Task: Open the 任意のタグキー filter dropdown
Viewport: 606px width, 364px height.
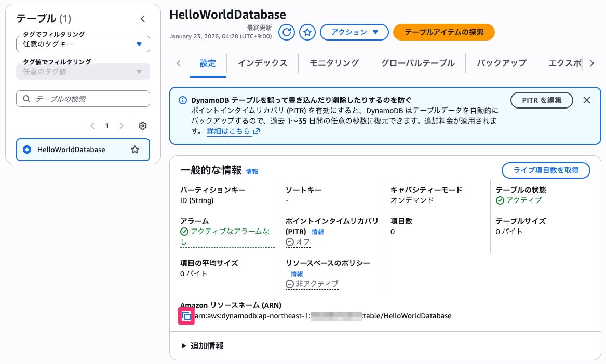Action: (83, 44)
